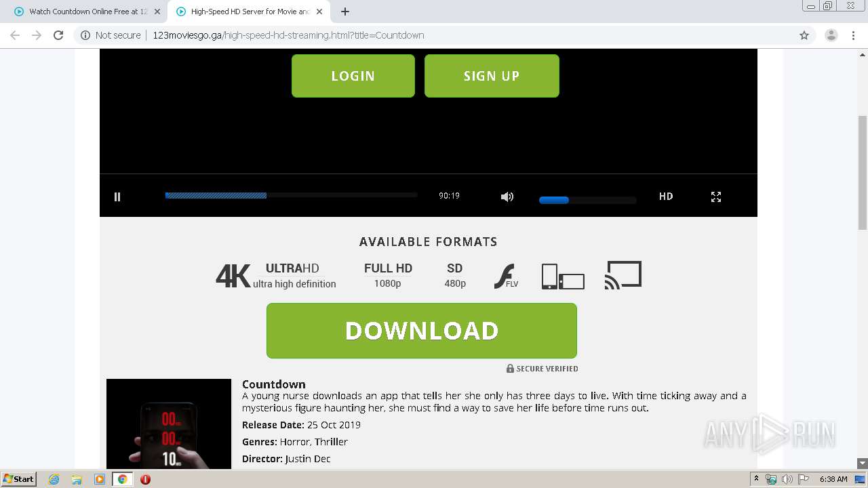
Task: Select the mobile and tablet devices icon
Action: [563, 277]
